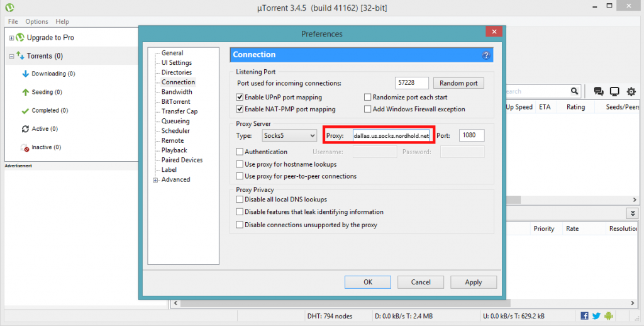Viewport: 644px width, 326px height.
Task: Check the proxy Authentication checkbox
Action: [240, 152]
